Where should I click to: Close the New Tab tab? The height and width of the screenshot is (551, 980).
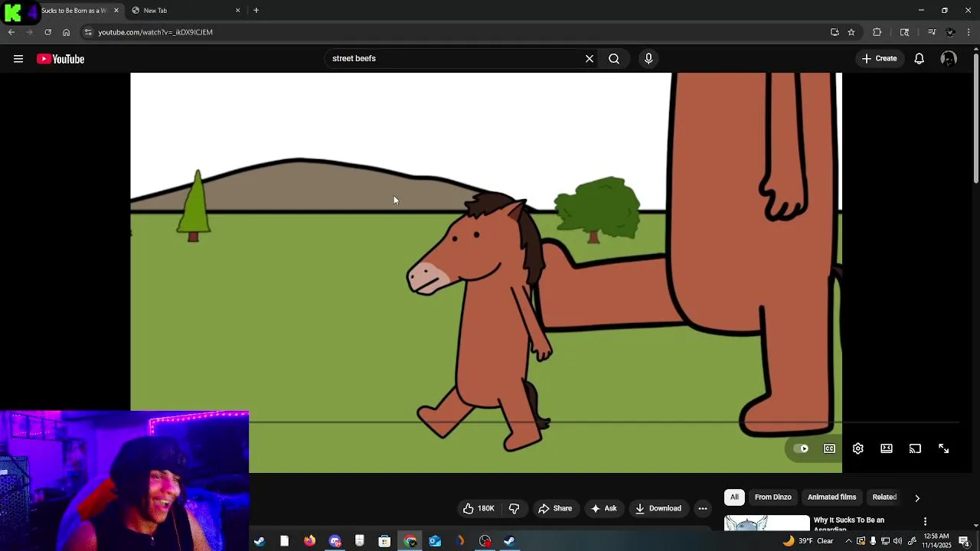[237, 11]
